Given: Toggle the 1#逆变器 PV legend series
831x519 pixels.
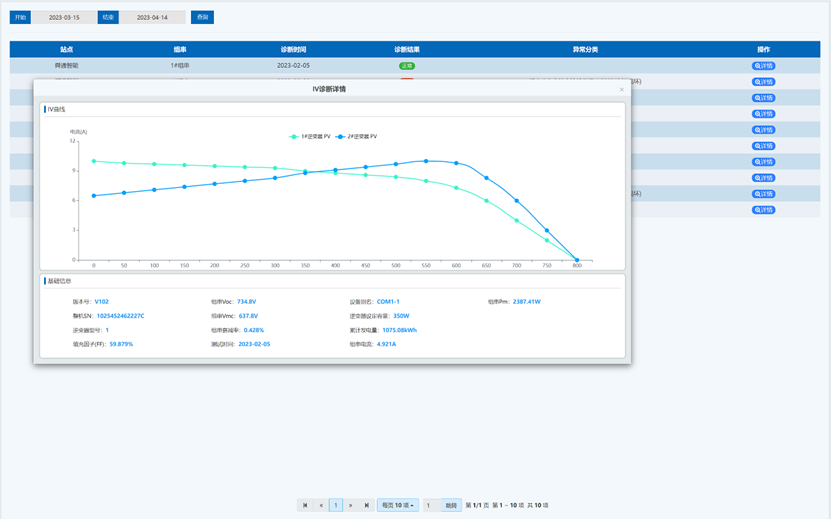Looking at the screenshot, I should tap(311, 136).
